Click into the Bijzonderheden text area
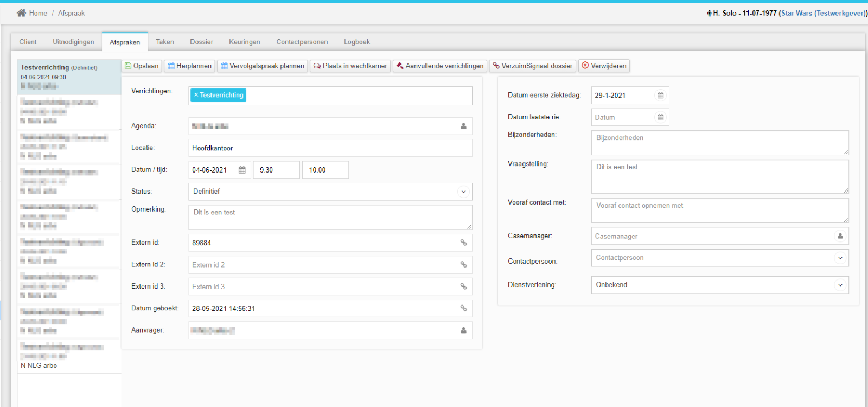Viewport: 868px width, 407px height. (719, 143)
